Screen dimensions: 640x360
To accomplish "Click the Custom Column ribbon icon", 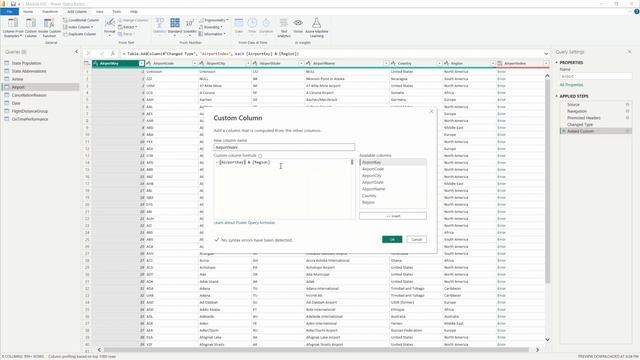I will pyautogui.click(x=31, y=28).
